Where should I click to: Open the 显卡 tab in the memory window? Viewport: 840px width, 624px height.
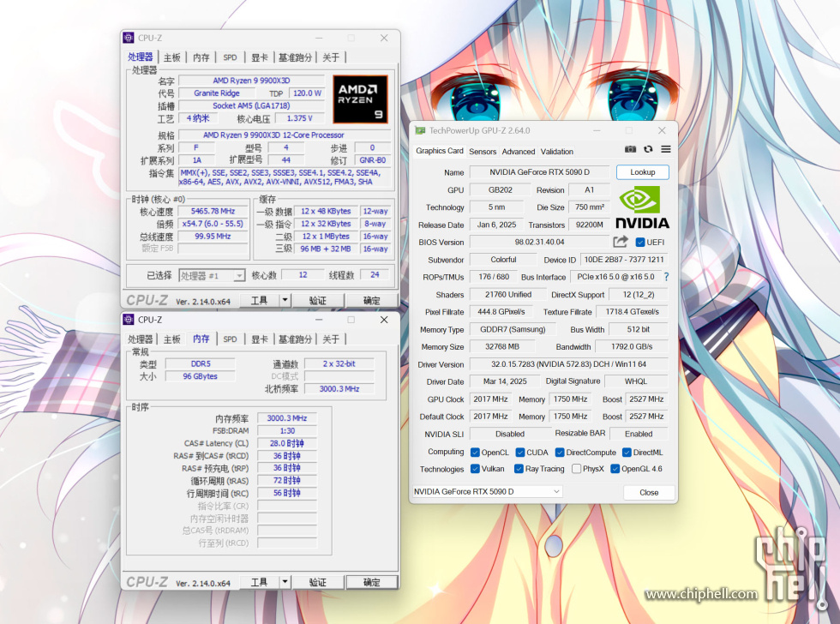259,339
